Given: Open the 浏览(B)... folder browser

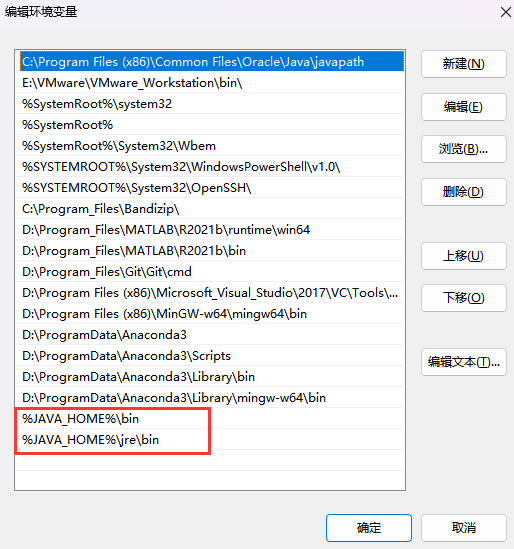Looking at the screenshot, I should point(464,149).
